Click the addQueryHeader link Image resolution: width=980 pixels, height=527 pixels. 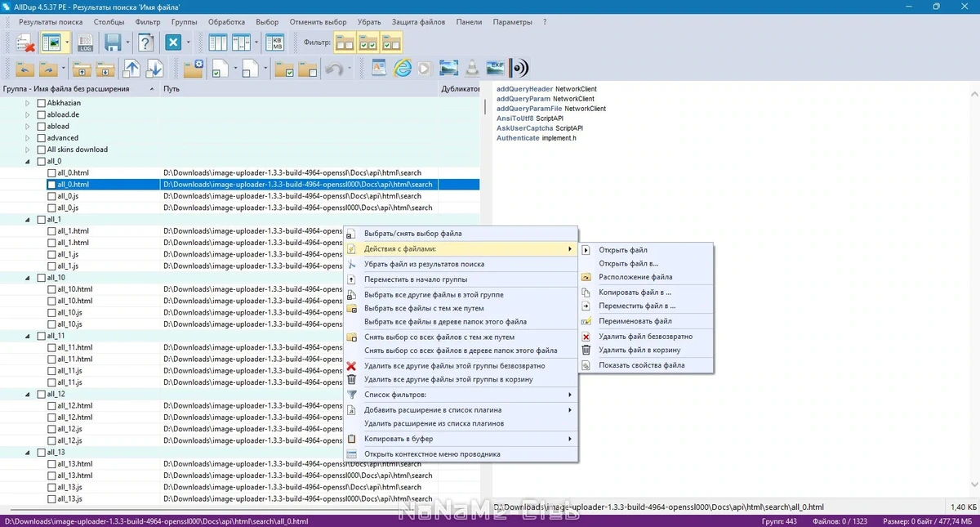pos(524,89)
